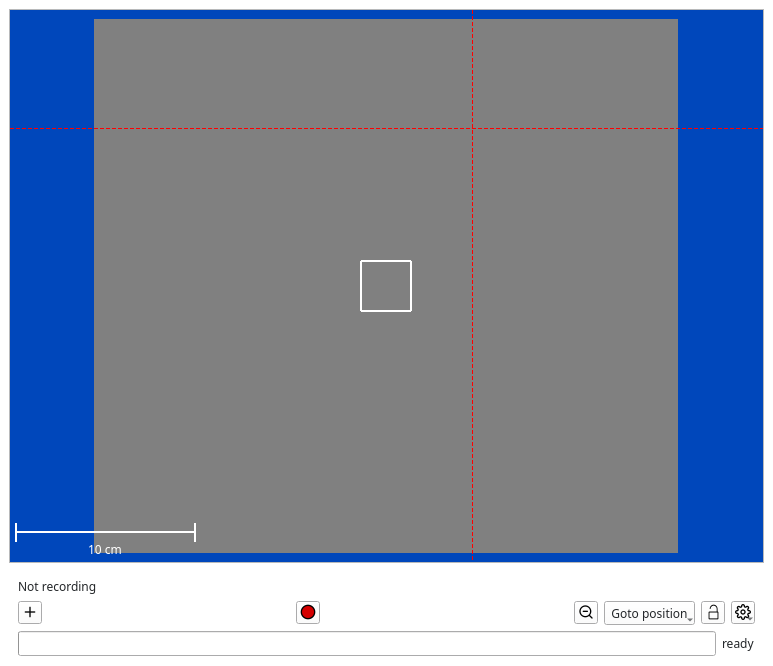Image resolution: width=773 pixels, height=666 pixels.
Task: Click the Not recording status label
Action: [x=57, y=587]
